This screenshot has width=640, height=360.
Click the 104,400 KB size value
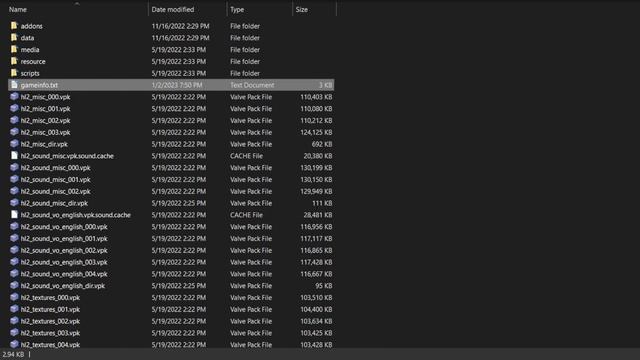316,310
